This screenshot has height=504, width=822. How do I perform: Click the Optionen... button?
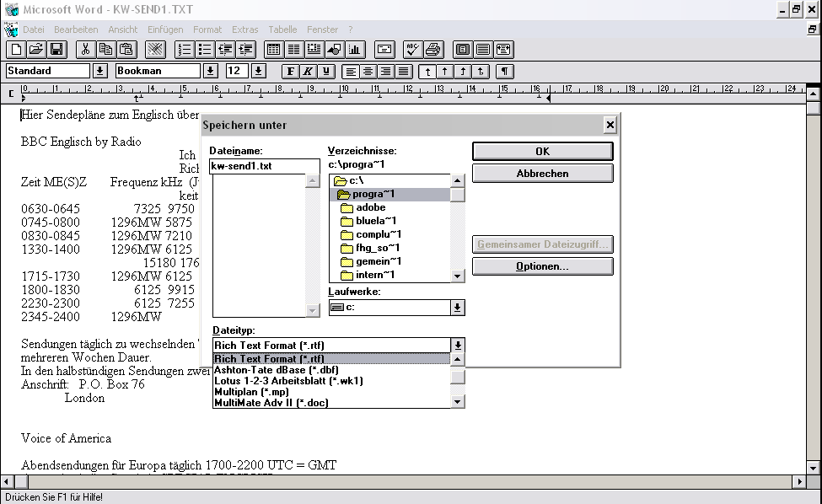click(542, 266)
